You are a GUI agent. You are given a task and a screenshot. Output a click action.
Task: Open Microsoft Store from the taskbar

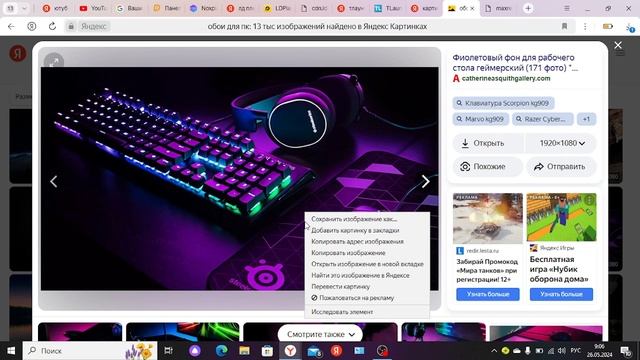coord(267,351)
